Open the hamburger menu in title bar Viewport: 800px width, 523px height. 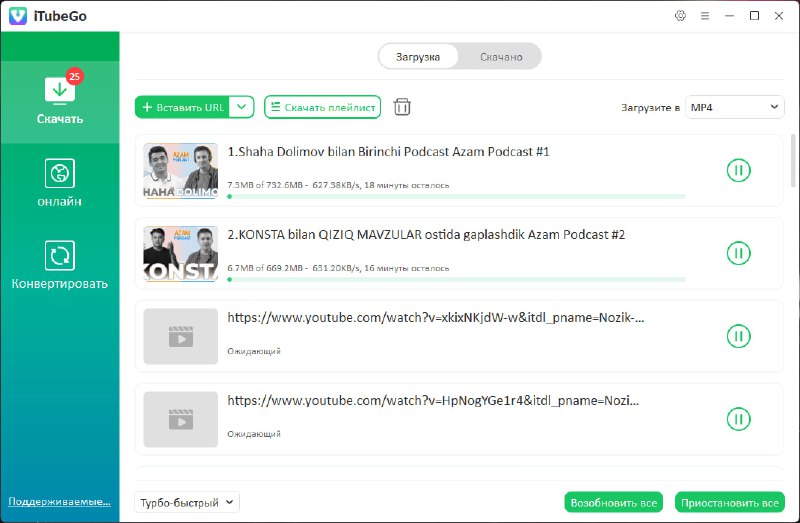705,16
